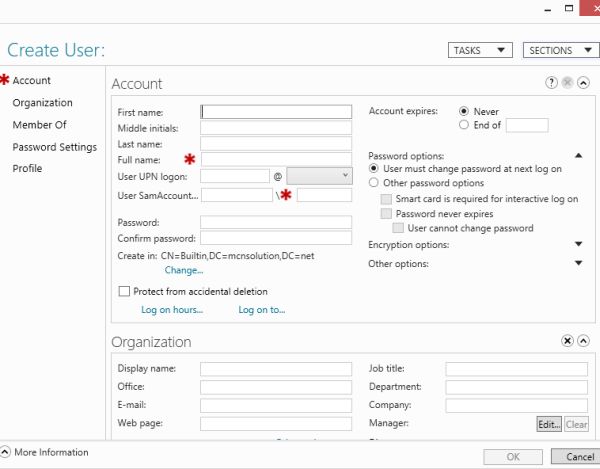Click the grayed remove icon in Account header
The image size is (600, 469).
point(567,82)
